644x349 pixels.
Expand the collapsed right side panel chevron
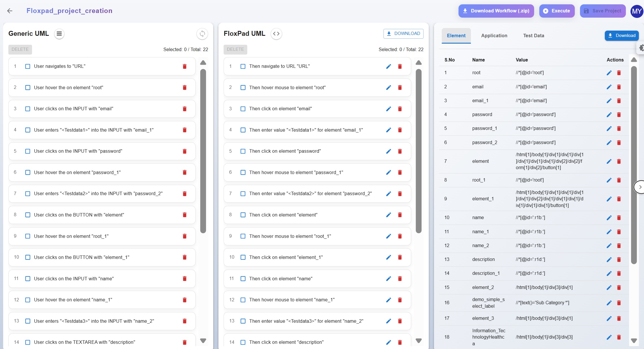pos(640,187)
